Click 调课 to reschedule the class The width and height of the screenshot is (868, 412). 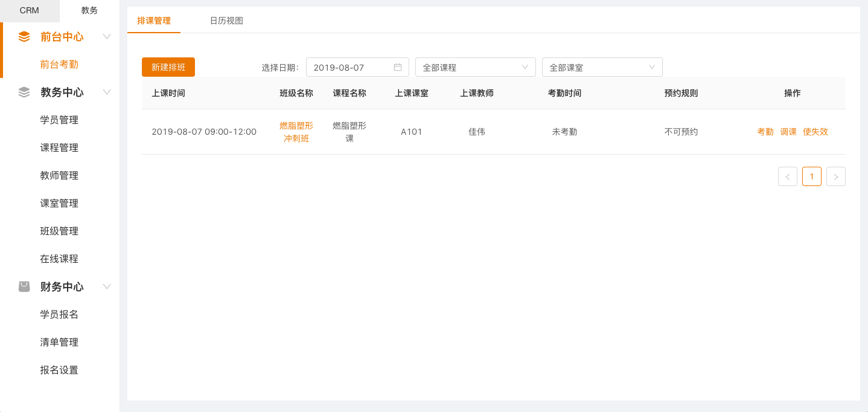click(788, 132)
